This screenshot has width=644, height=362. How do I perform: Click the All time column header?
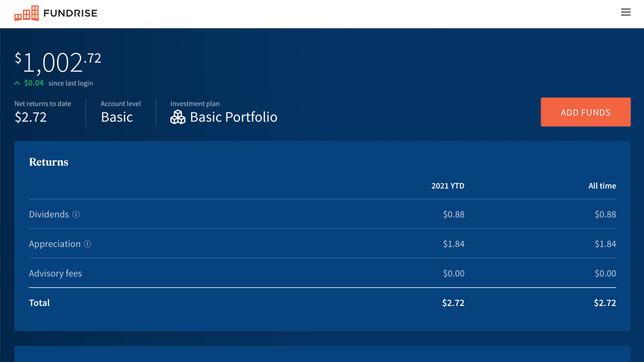click(x=602, y=186)
